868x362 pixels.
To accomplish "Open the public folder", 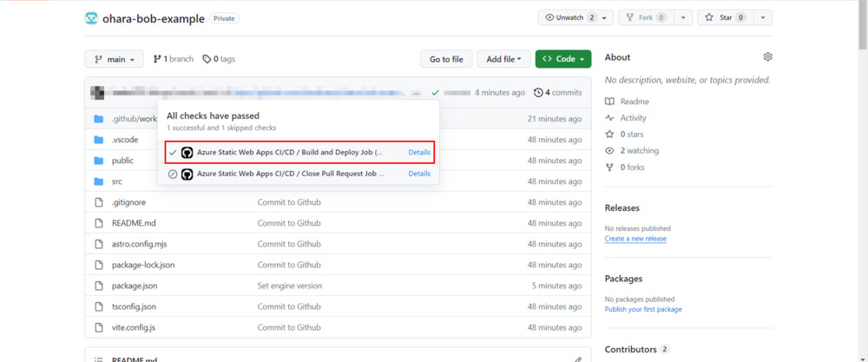I will [122, 161].
